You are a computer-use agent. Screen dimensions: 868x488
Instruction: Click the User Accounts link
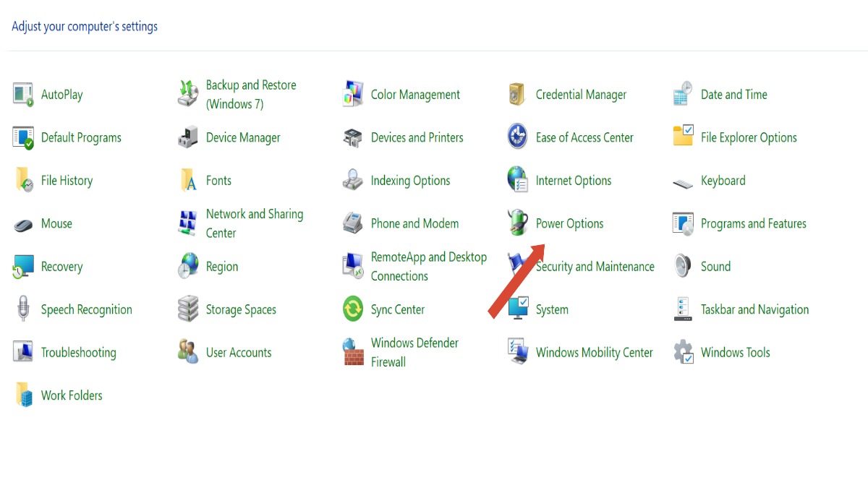(x=239, y=352)
